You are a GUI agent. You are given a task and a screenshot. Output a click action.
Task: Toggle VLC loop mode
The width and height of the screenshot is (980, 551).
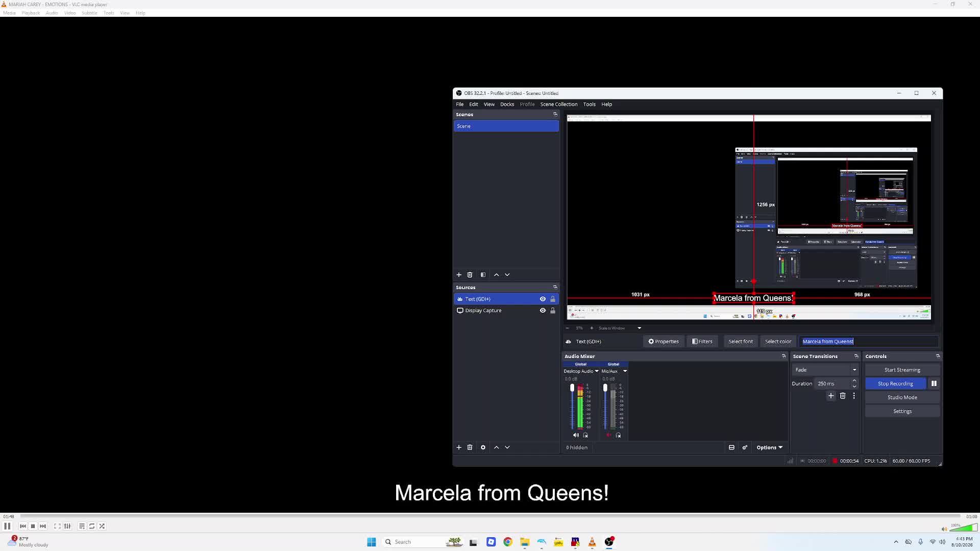92,526
